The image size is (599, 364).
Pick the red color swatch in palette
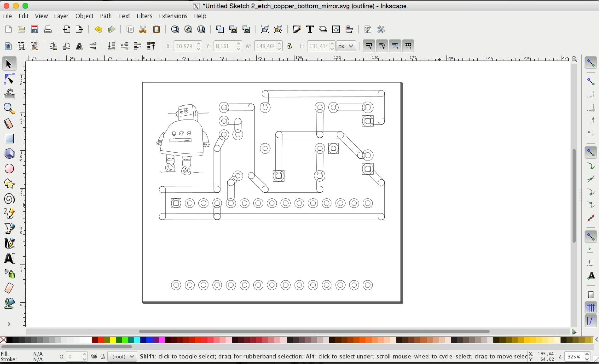(x=101, y=340)
